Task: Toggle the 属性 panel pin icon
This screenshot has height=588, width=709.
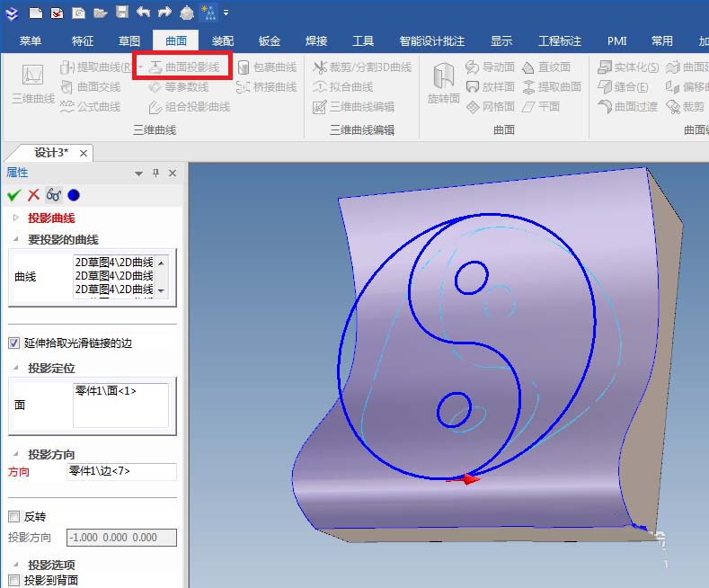Action: pyautogui.click(x=156, y=173)
